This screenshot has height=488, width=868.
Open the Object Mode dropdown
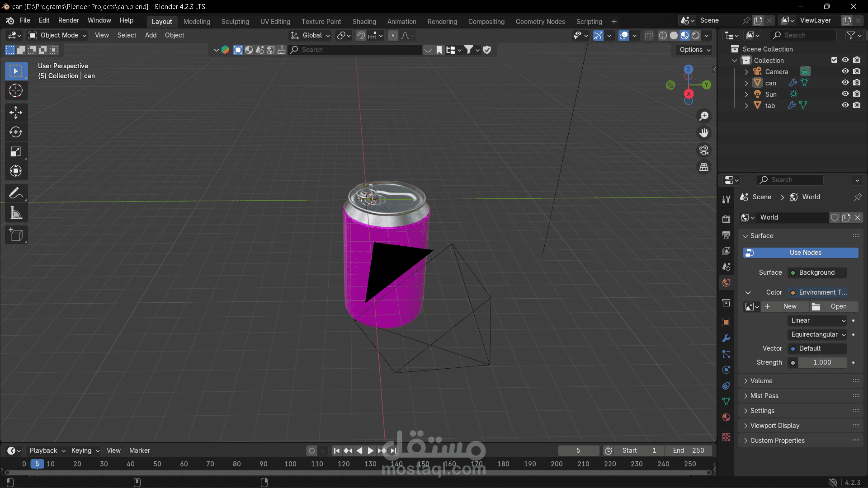pyautogui.click(x=57, y=35)
